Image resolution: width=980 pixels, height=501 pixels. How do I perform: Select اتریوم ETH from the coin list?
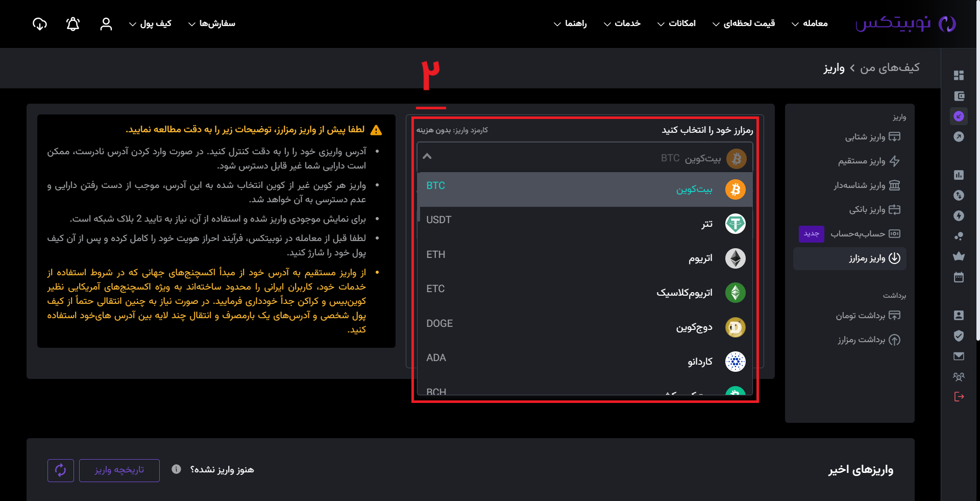click(585, 258)
